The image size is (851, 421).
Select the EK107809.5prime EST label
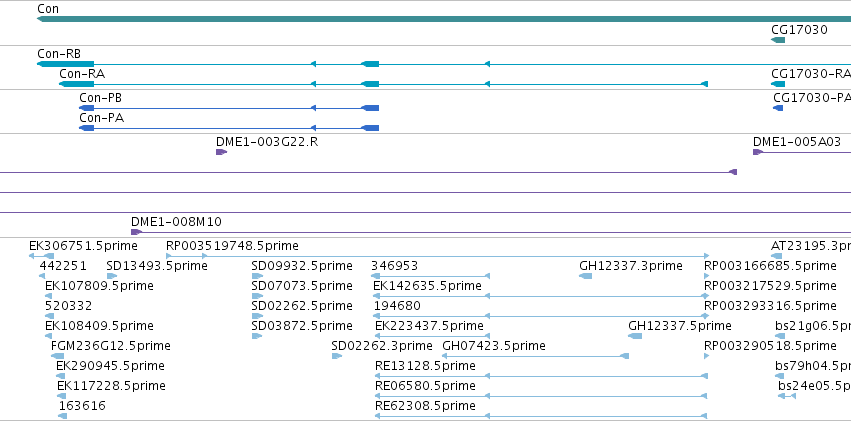(x=99, y=286)
